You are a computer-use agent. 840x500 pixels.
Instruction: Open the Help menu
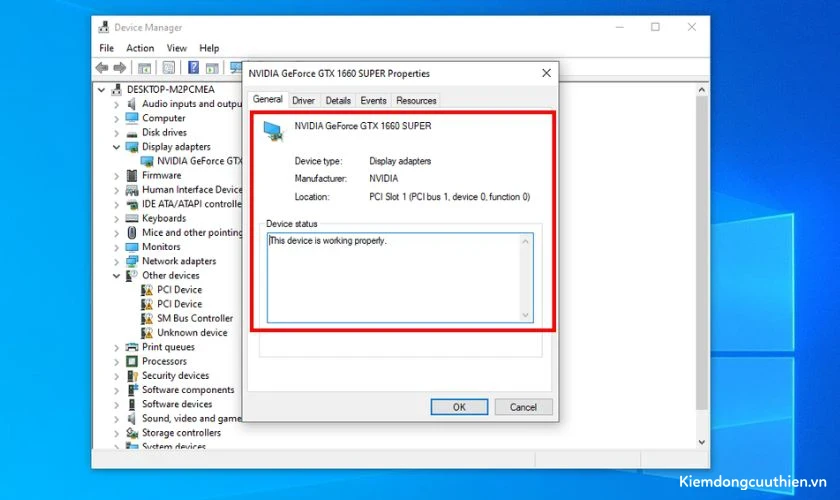pos(209,48)
